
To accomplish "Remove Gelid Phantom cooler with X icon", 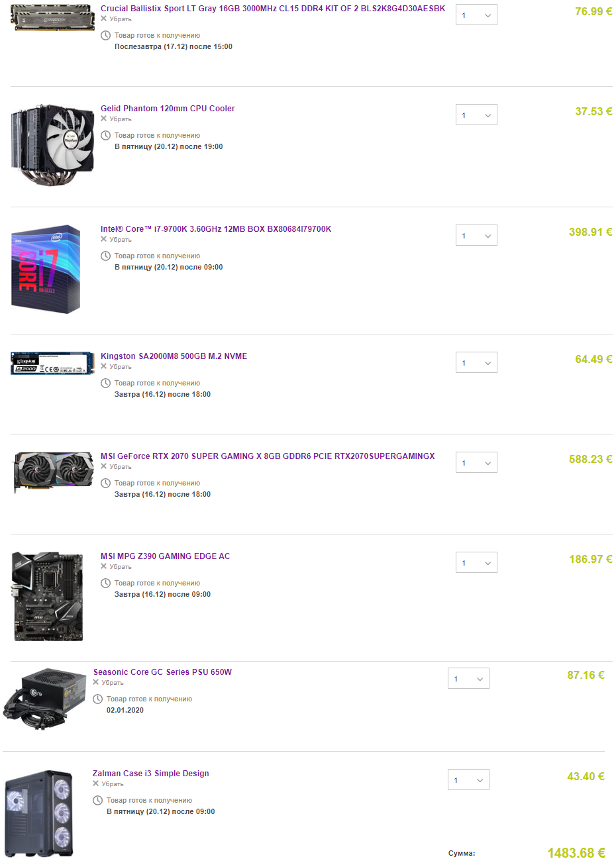I will [103, 119].
